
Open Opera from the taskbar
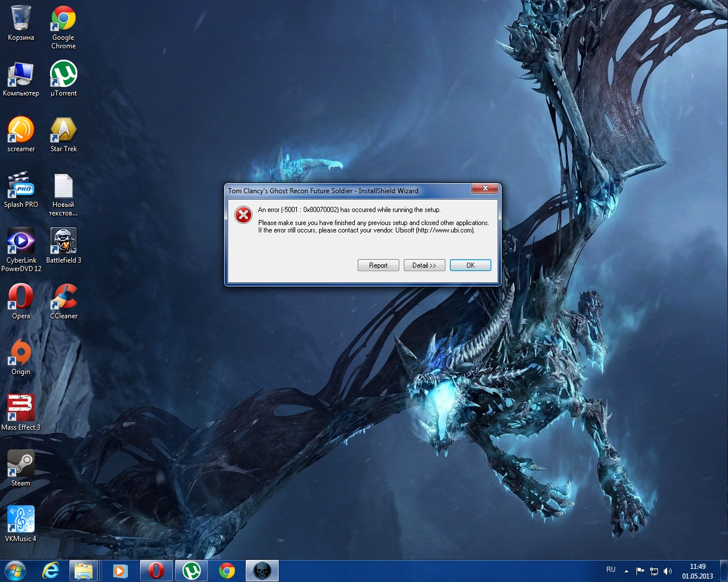click(156, 570)
